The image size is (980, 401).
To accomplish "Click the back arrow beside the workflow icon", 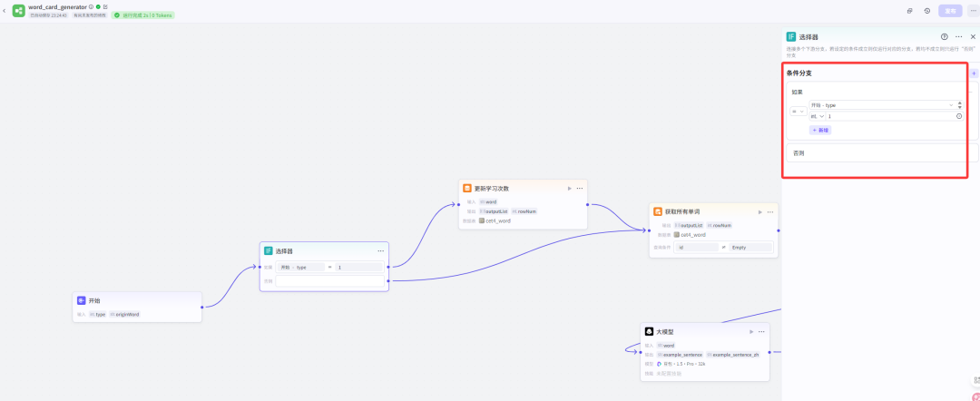I will click(5, 11).
